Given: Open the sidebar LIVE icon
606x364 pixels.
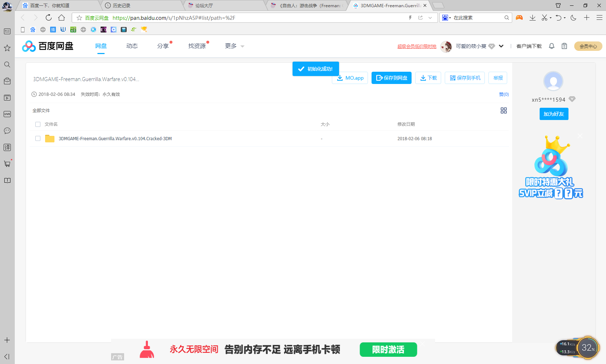Looking at the screenshot, I should 7,114.
